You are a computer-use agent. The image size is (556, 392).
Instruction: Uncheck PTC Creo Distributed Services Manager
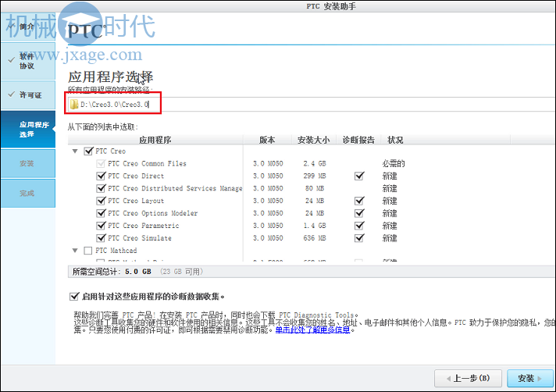pos(101,188)
